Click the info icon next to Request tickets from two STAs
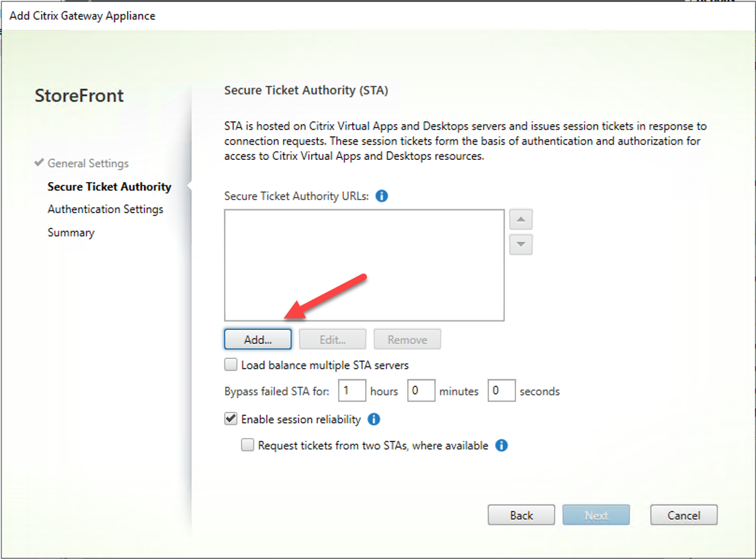The width and height of the screenshot is (756, 559). pos(501,445)
